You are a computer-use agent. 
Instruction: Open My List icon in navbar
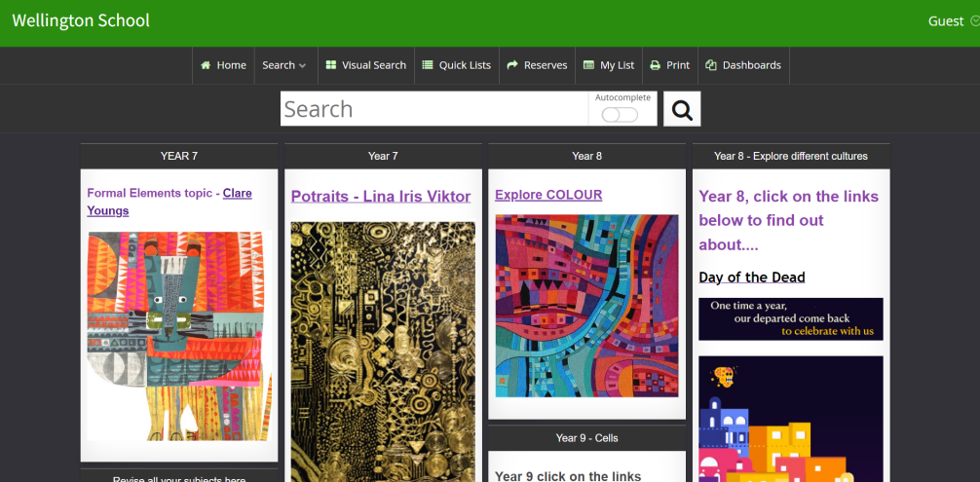tap(588, 65)
